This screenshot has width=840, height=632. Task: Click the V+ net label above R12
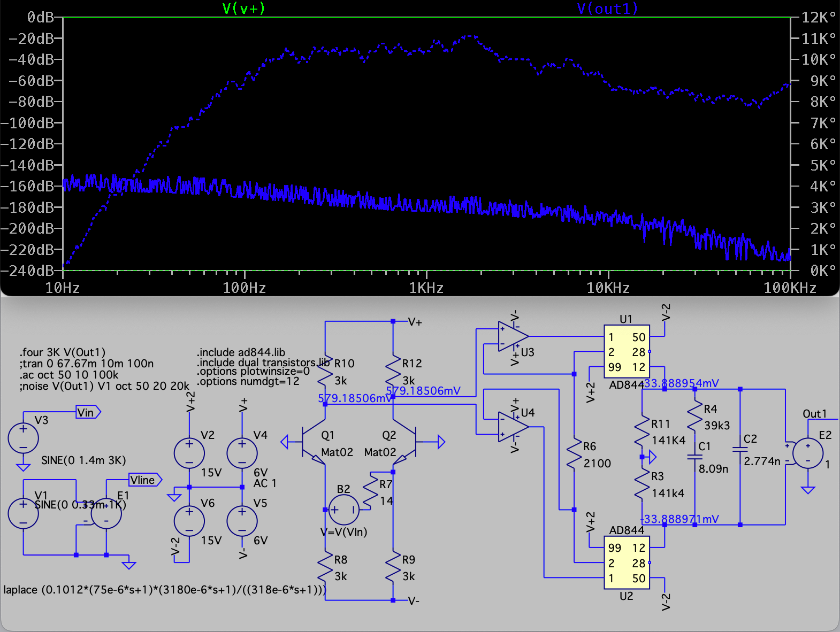pos(415,322)
